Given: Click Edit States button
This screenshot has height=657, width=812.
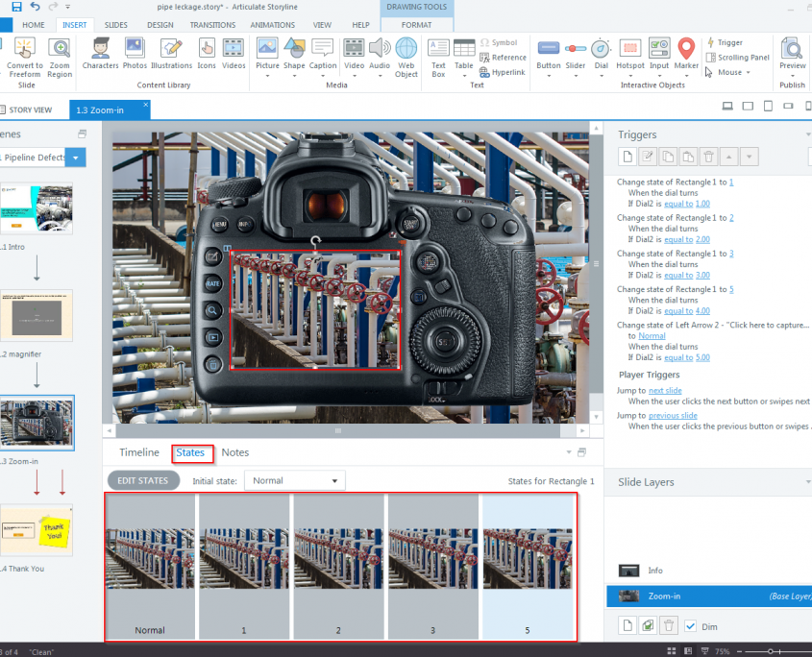Looking at the screenshot, I should pyautogui.click(x=143, y=480).
